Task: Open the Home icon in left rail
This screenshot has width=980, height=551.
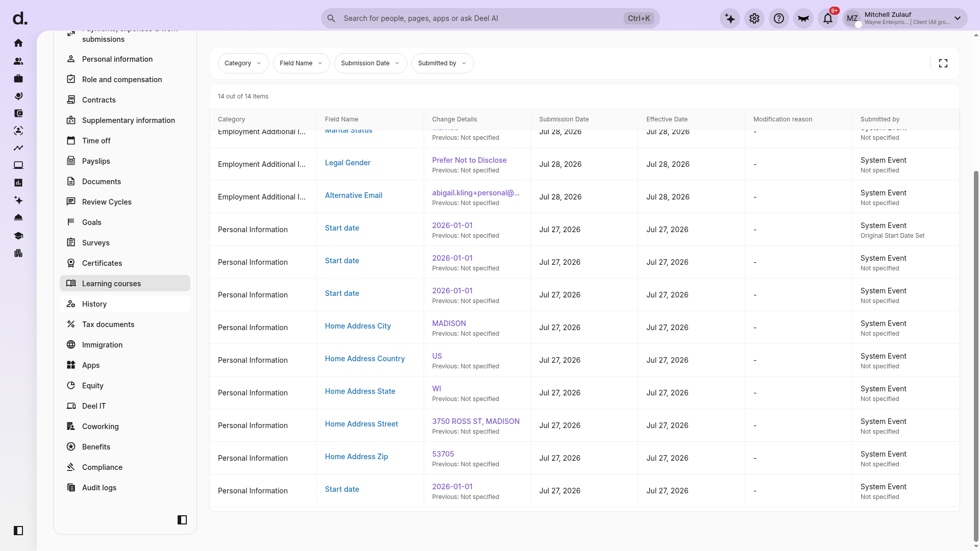Action: pyautogui.click(x=18, y=43)
